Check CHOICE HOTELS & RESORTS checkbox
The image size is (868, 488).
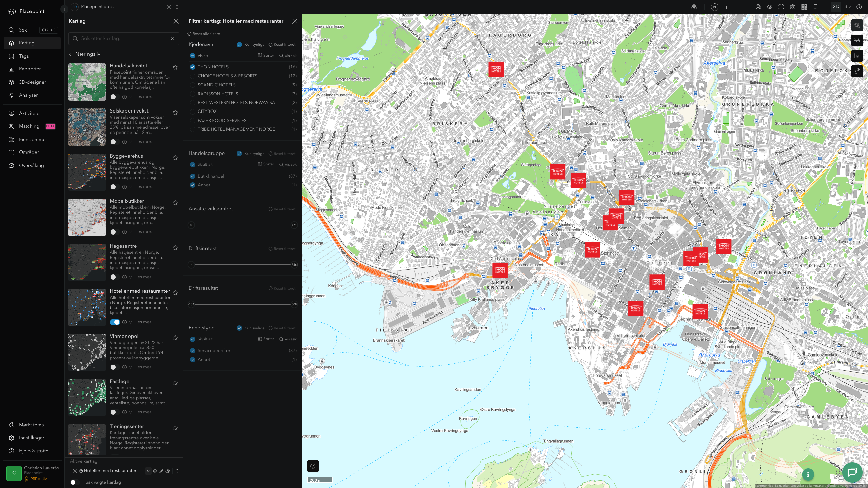point(193,76)
